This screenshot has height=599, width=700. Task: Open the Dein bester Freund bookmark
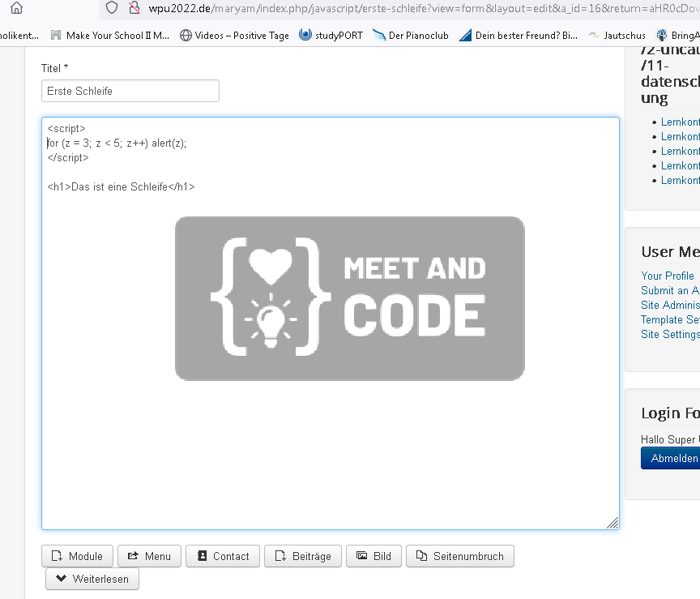coord(519,36)
